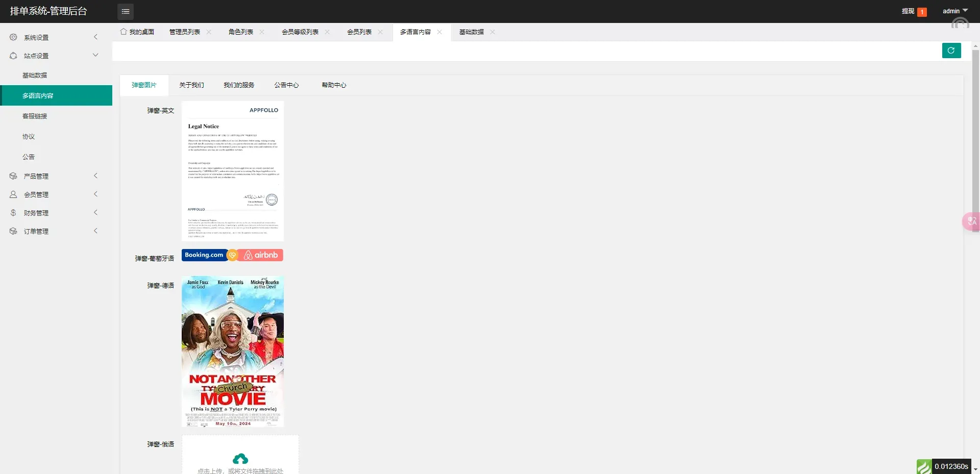Viewport: 980px width, 474px height.
Task: Click the withdrawal notification badge
Action: click(922, 12)
